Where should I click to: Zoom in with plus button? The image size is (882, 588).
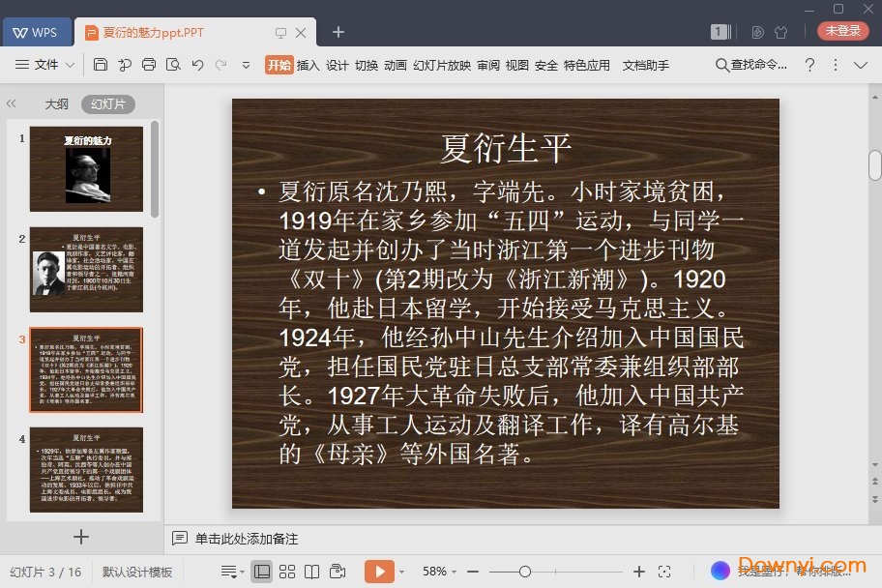pyautogui.click(x=639, y=572)
